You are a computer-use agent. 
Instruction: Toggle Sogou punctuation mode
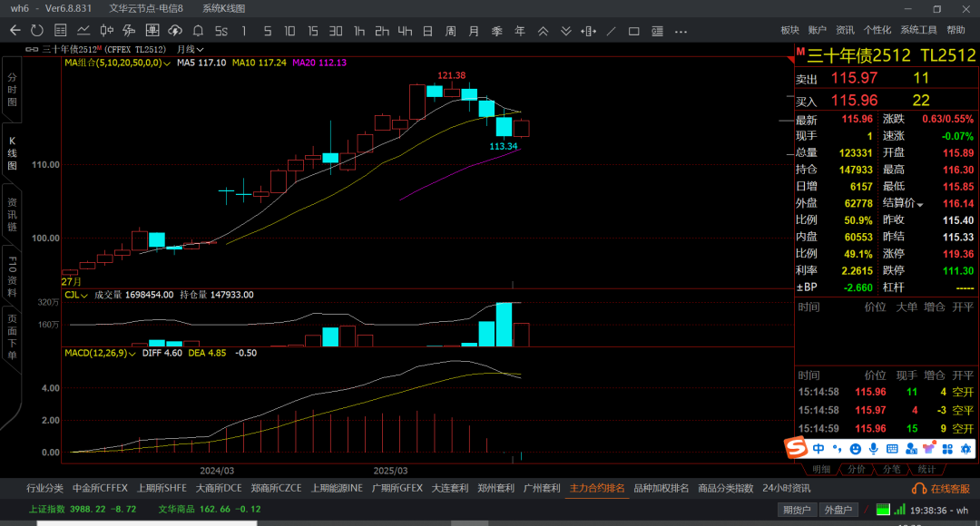[x=837, y=449]
